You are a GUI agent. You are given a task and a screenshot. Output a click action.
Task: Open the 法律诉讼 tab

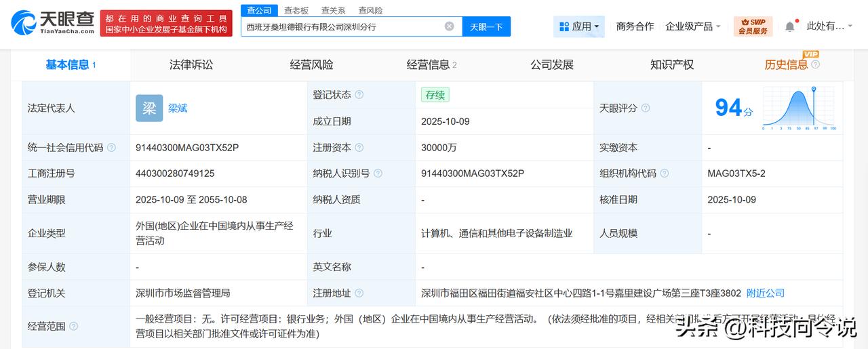pos(191,64)
